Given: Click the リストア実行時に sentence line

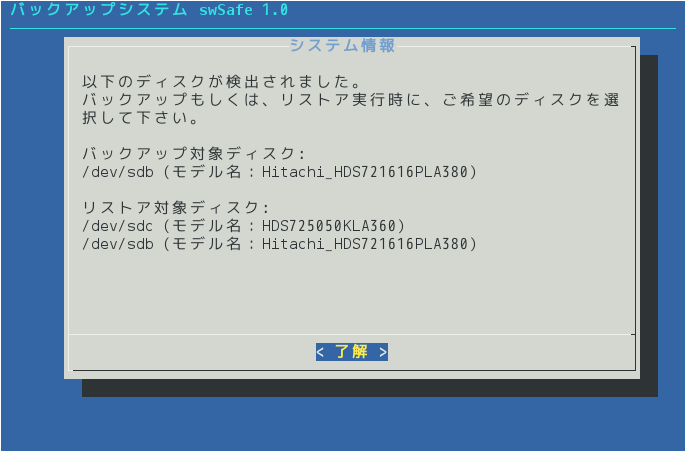Looking at the screenshot, I should pyautogui.click(x=350, y=100).
